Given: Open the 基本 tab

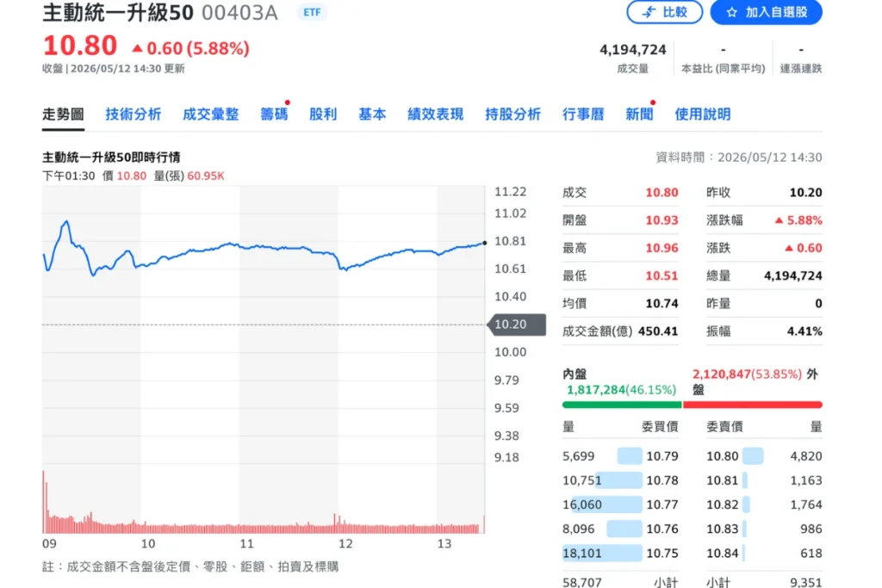Looking at the screenshot, I should 372,115.
